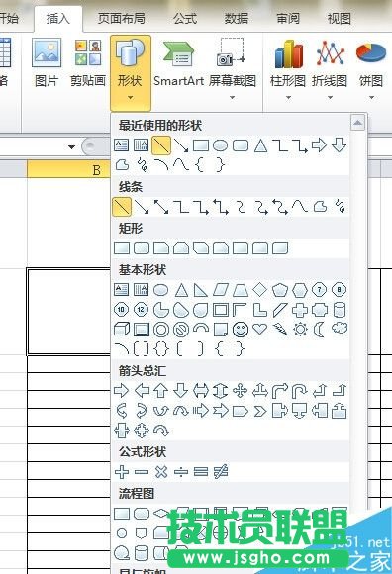Open the 饼图 pie chart dropdown
392x574 pixels.
[371, 69]
